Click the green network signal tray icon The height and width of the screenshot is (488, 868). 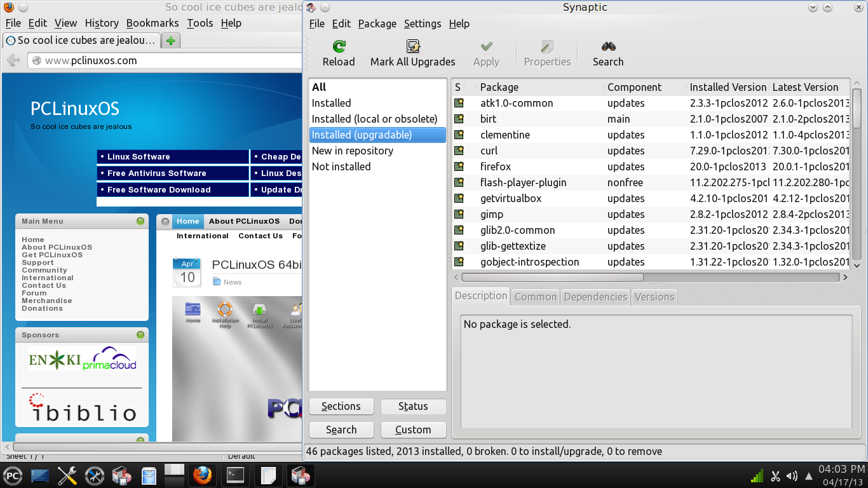[757, 476]
